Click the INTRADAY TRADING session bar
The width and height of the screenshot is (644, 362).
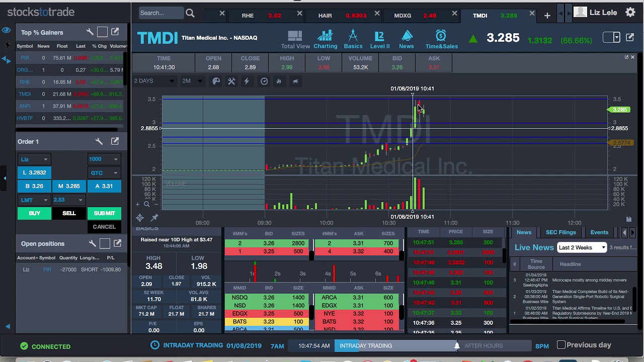pos(395,345)
